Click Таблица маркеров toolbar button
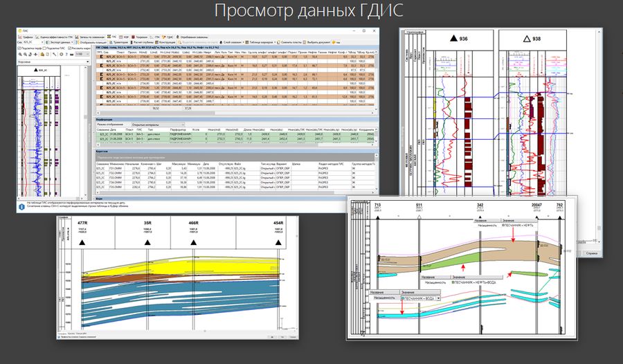This screenshot has width=623, height=364. coord(259,42)
